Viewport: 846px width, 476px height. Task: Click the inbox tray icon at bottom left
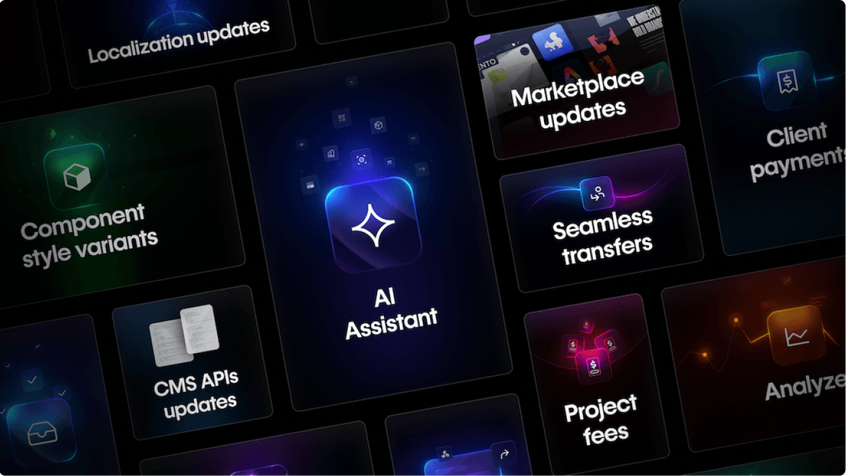click(42, 433)
